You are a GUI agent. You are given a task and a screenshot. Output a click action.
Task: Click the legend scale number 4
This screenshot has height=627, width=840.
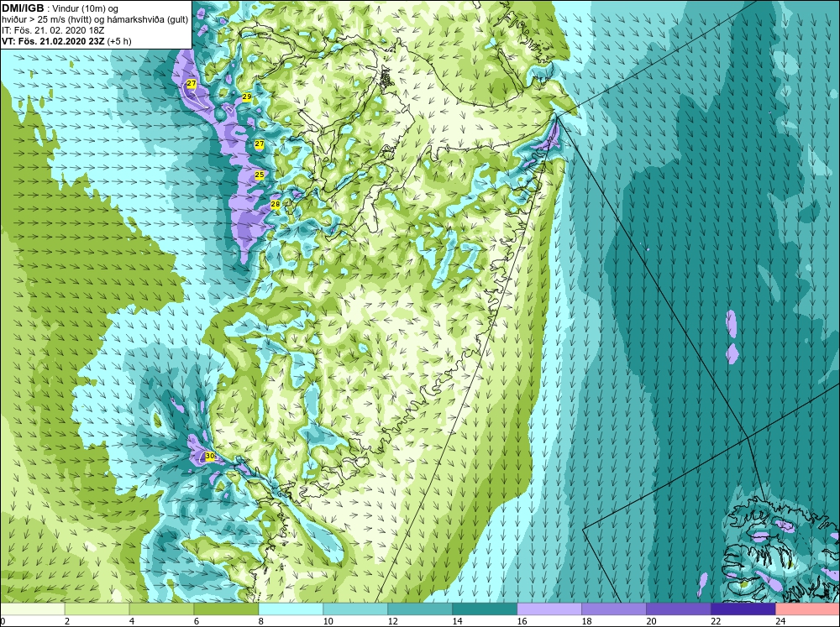tap(132, 621)
